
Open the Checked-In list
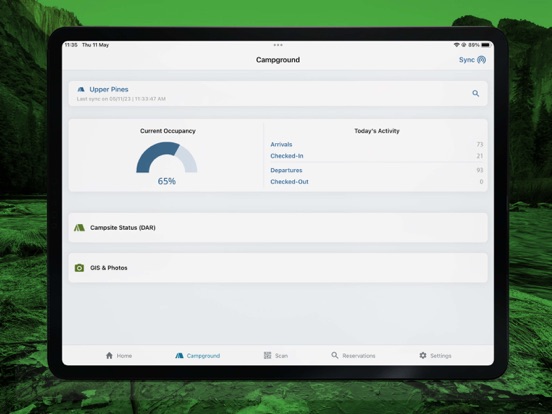tap(377, 156)
